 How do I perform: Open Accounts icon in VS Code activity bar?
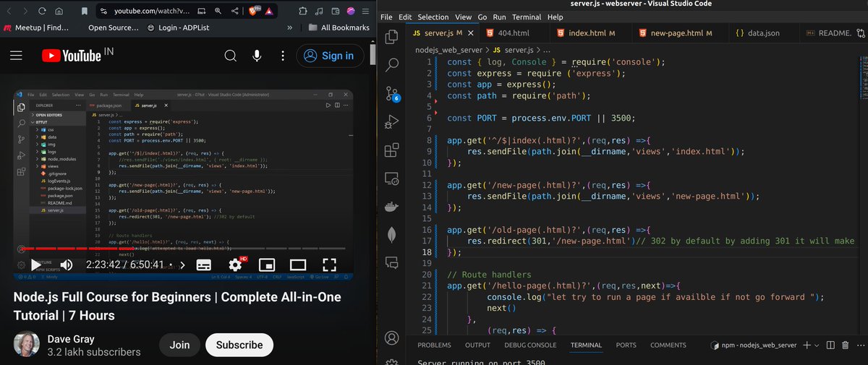[x=392, y=338]
